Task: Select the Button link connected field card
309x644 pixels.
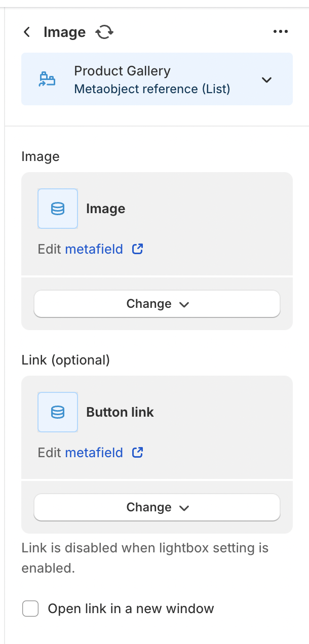Action: point(157,427)
